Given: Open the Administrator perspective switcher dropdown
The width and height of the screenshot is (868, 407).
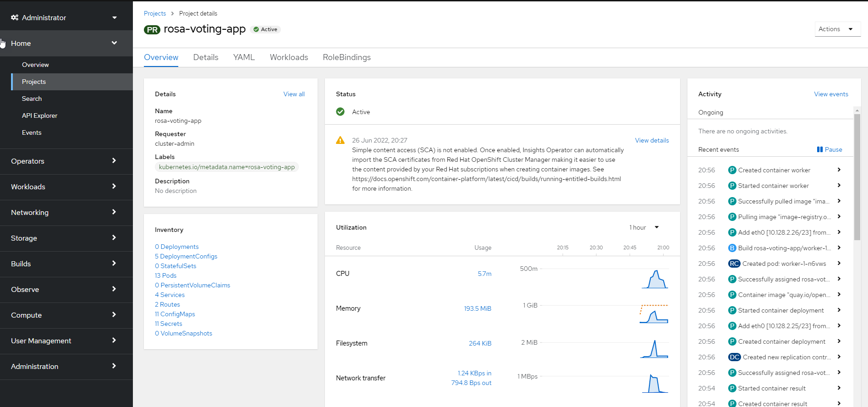Looking at the screenshot, I should pyautogui.click(x=66, y=17).
